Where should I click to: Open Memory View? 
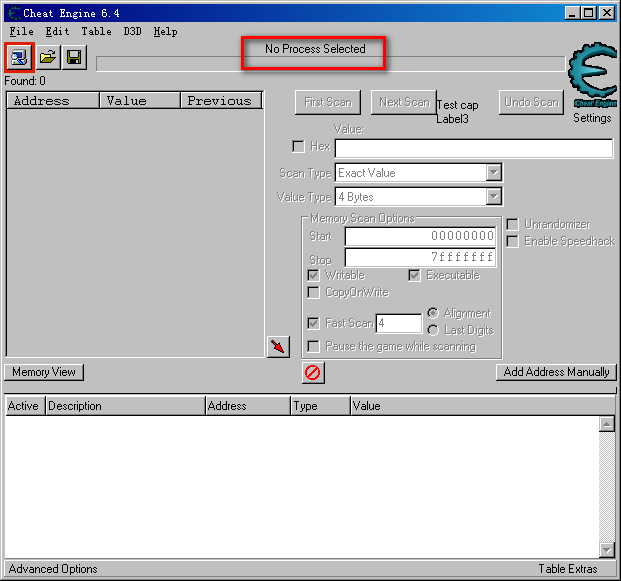tap(44, 372)
